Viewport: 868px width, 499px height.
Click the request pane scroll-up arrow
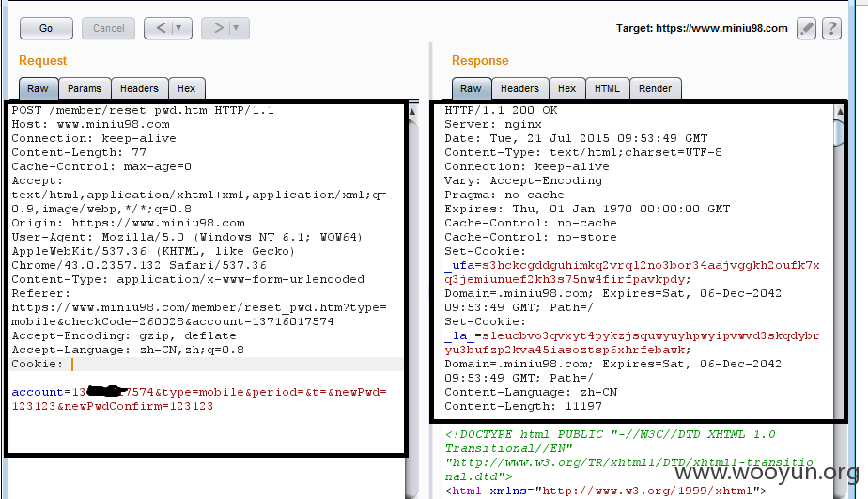click(x=412, y=111)
